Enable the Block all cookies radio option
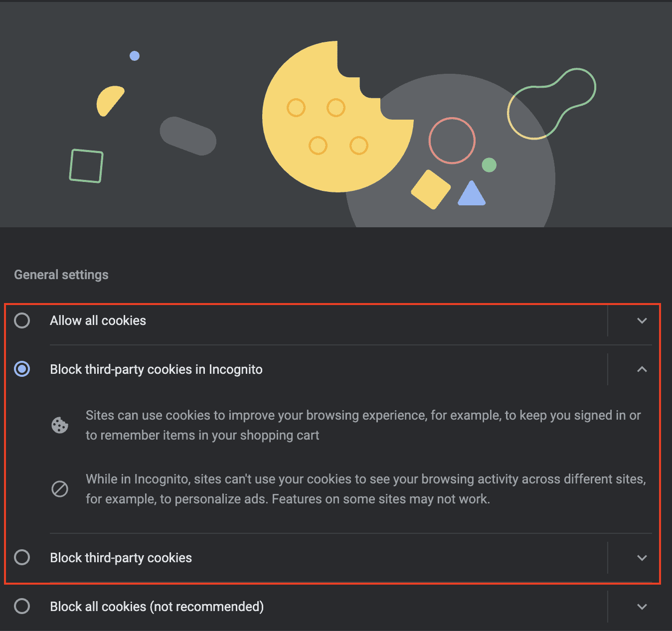 22,606
